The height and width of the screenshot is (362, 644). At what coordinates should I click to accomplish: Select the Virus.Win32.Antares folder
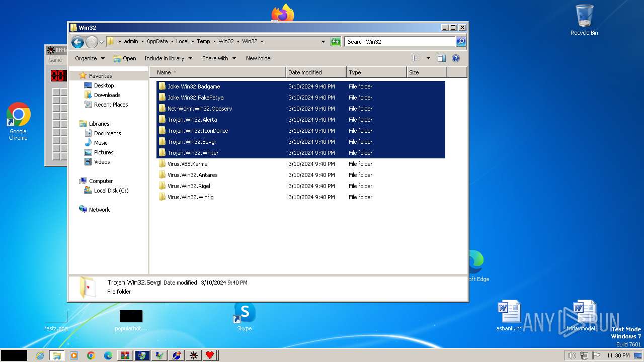coord(301,175)
